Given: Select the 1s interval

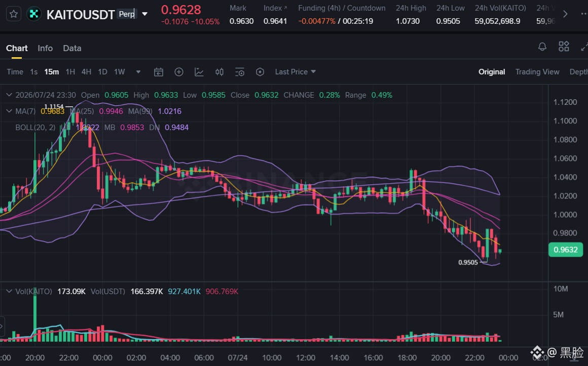Looking at the screenshot, I should pos(34,72).
